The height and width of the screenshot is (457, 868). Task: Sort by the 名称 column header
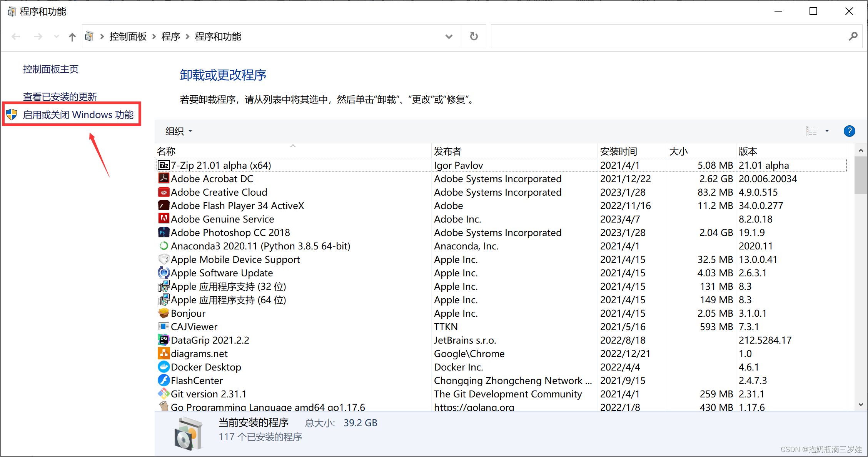coord(293,151)
